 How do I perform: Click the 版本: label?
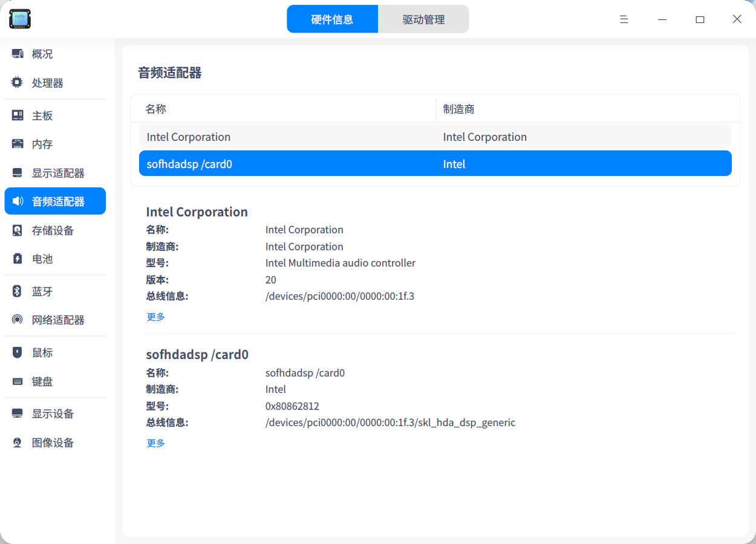pos(157,280)
